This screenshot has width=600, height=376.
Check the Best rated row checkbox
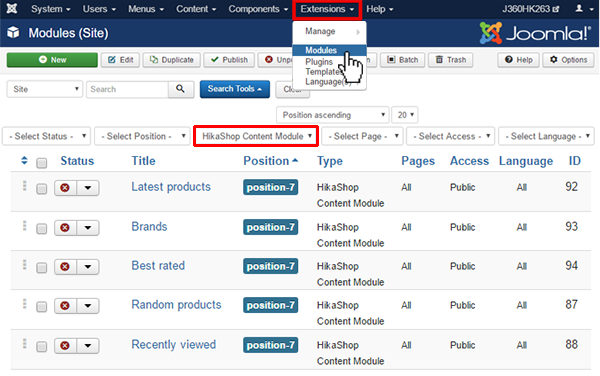(x=41, y=267)
